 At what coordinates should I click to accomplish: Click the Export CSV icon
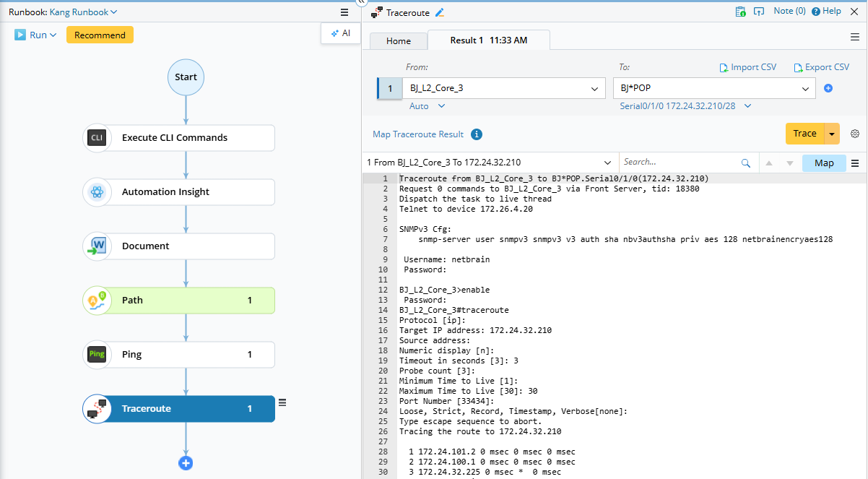tap(798, 68)
